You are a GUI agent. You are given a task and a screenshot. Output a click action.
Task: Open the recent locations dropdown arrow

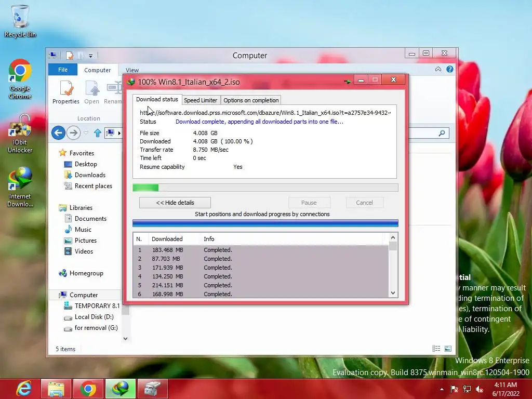(86, 133)
